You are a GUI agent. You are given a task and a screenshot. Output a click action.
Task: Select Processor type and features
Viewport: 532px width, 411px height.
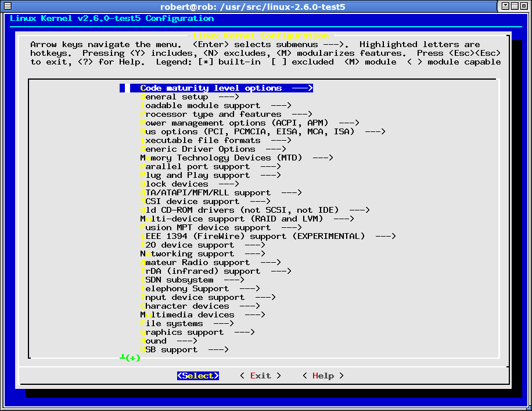click(x=227, y=115)
